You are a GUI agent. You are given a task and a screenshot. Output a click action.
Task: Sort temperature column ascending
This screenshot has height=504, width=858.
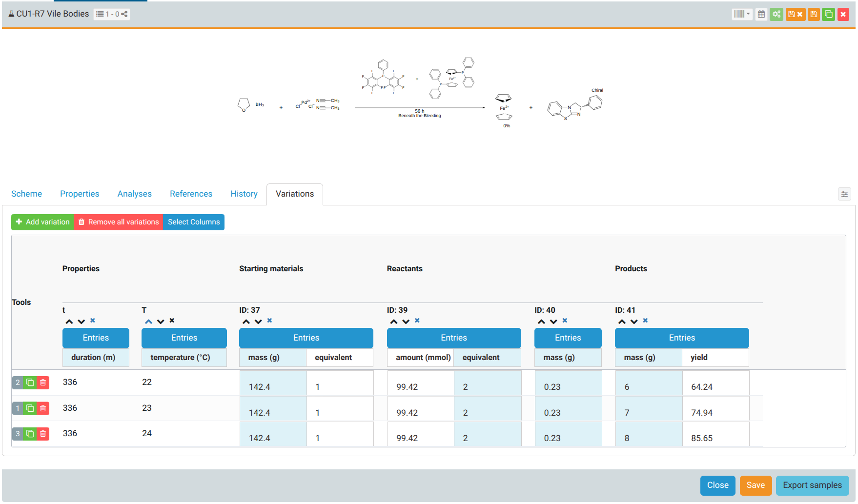pos(149,321)
